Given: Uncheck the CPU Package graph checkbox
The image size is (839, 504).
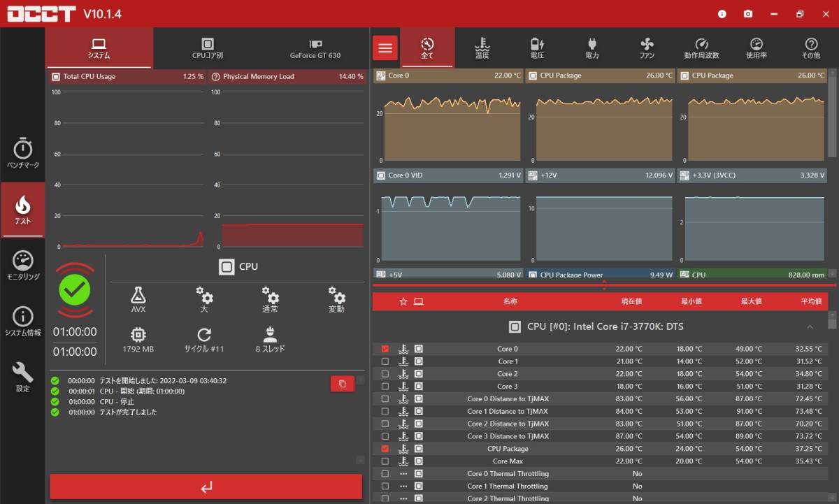Looking at the screenshot, I should click(x=385, y=449).
